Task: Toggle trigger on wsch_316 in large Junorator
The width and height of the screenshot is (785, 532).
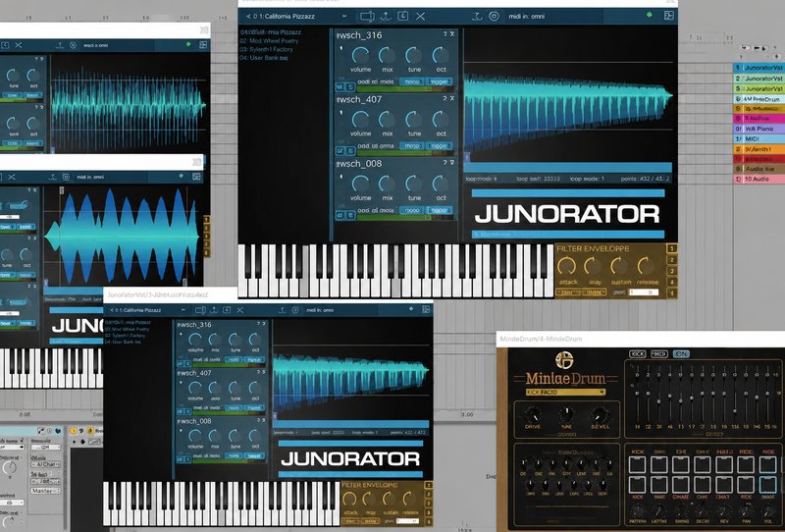Action: click(439, 81)
